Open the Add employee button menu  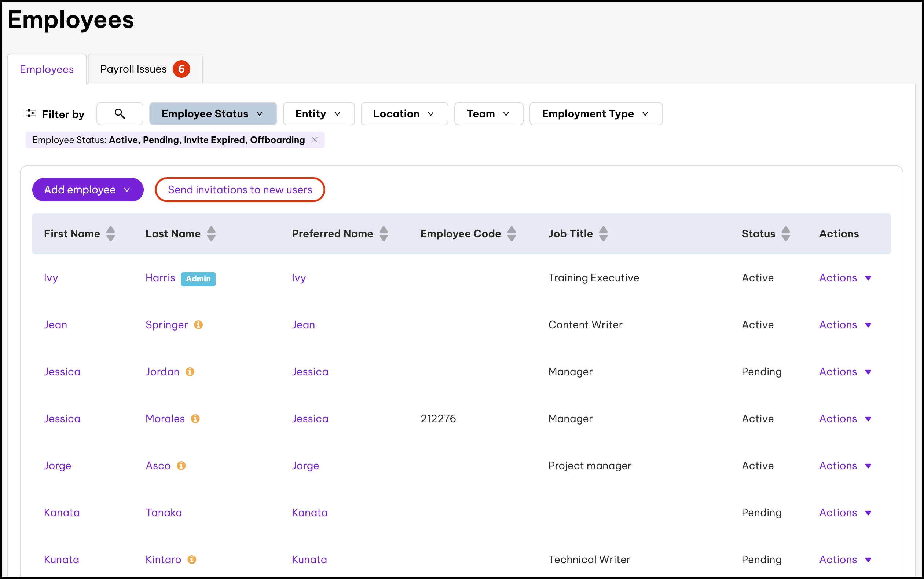point(88,190)
